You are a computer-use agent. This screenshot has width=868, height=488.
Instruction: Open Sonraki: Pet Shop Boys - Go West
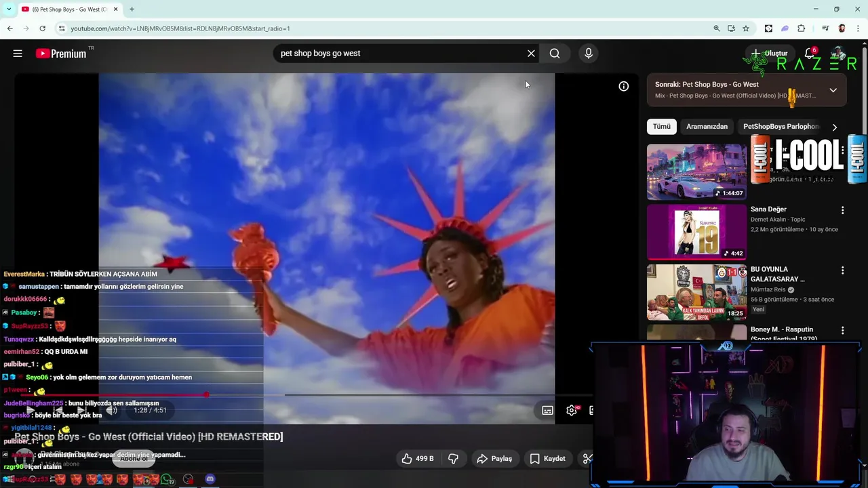pyautogui.click(x=707, y=85)
